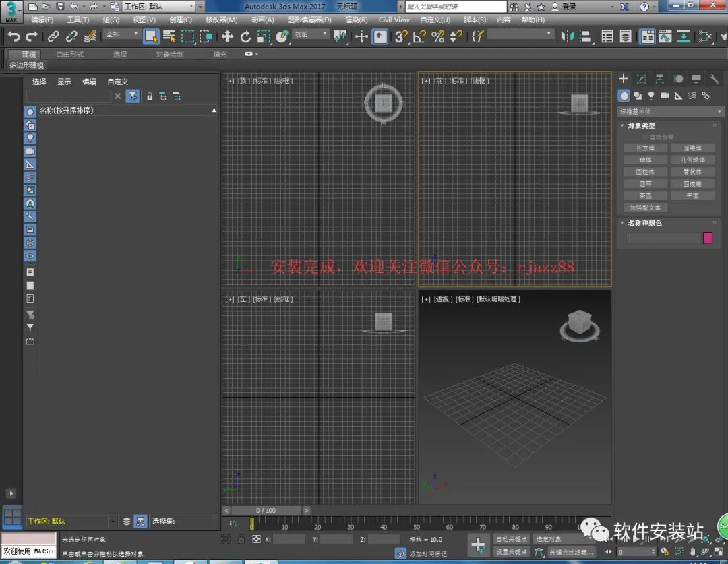Choose the Select Object tool
728x564 pixels.
tap(151, 36)
